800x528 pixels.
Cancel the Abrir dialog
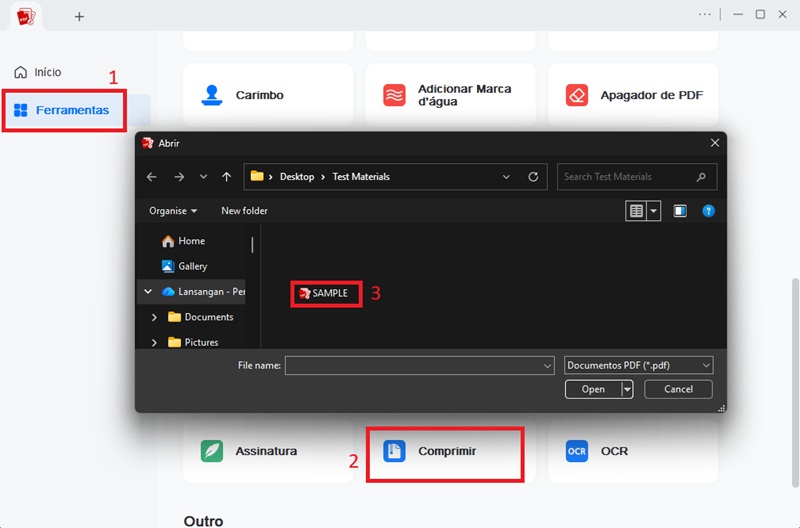click(x=678, y=389)
